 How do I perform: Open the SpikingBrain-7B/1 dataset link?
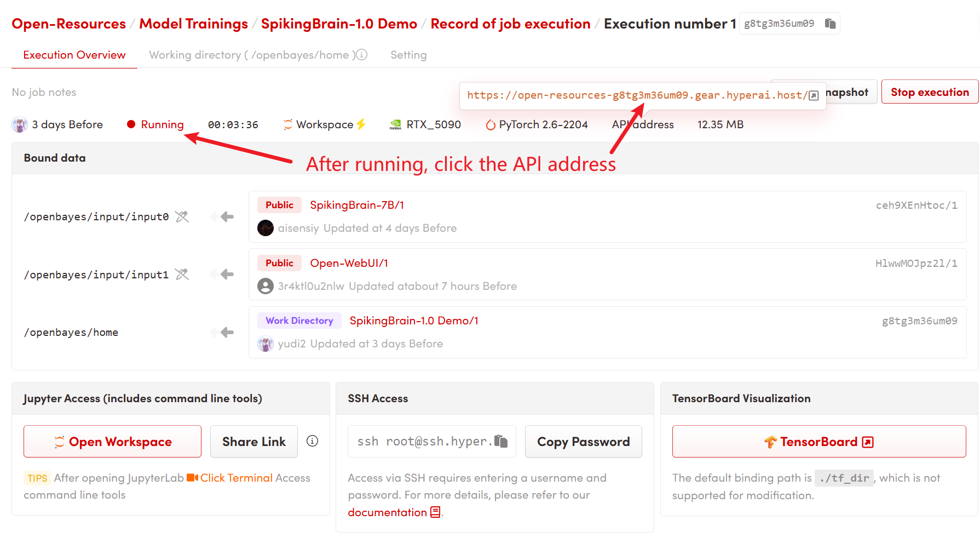click(x=356, y=205)
